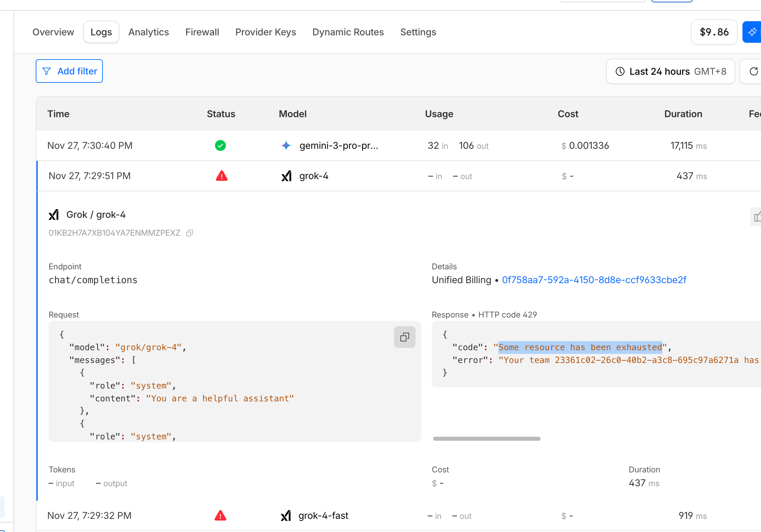The width and height of the screenshot is (761, 532).
Task: Click the refresh logs icon button
Action: click(x=754, y=71)
